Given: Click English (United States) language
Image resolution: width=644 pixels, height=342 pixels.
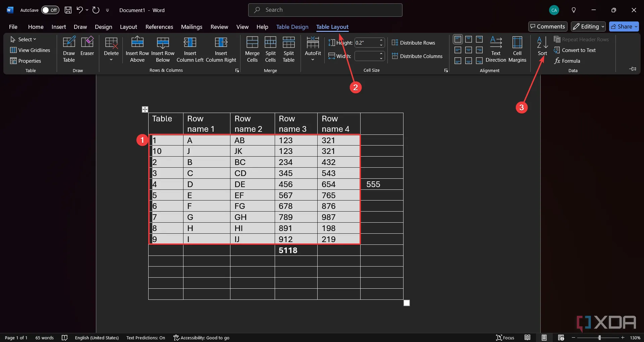Looking at the screenshot, I should coord(97,338).
